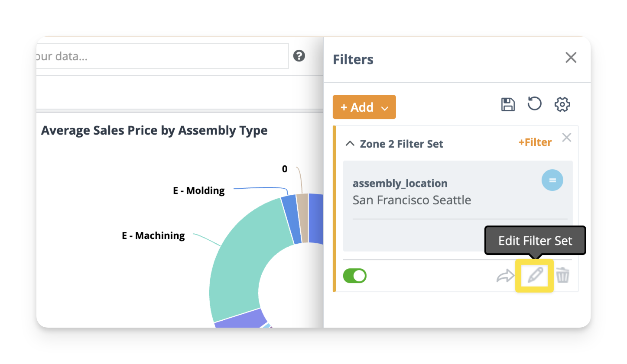The image size is (627, 364).
Task: Remove Zone 2 Filter Set with X
Action: pos(566,138)
